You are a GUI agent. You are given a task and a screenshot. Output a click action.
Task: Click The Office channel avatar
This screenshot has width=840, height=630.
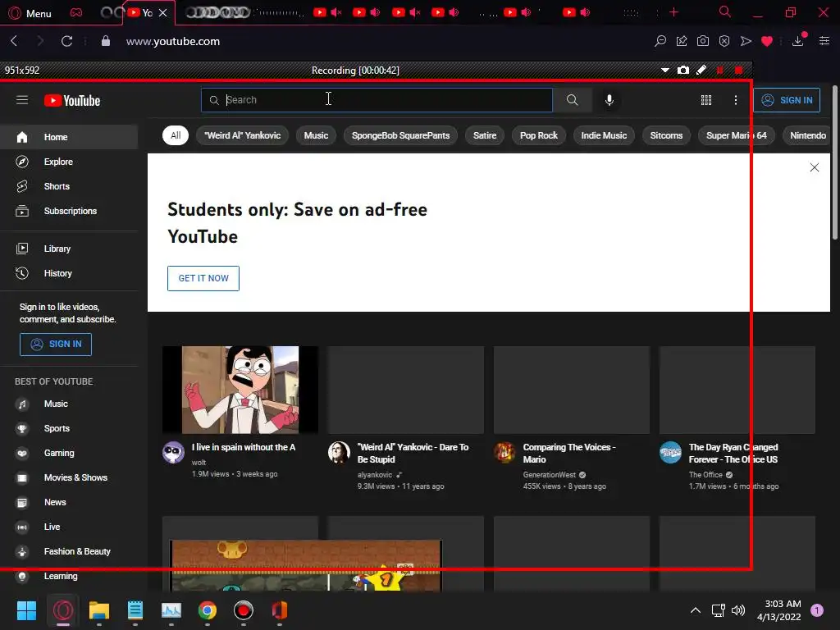670,452
